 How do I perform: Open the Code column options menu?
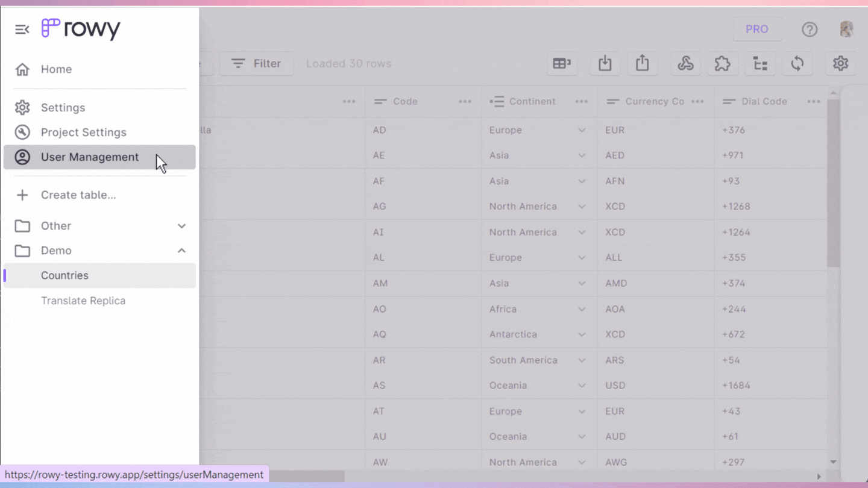(465, 102)
